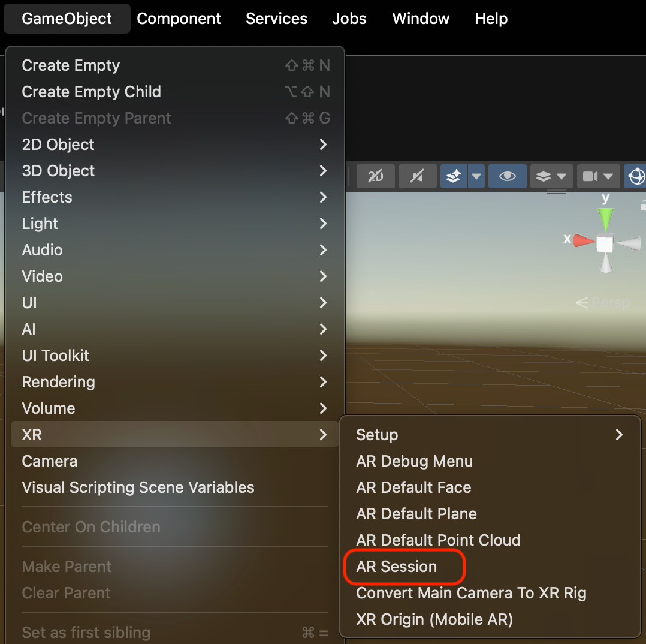
Task: Choose Convert Main Camera To XR Rig
Action: [490, 593]
